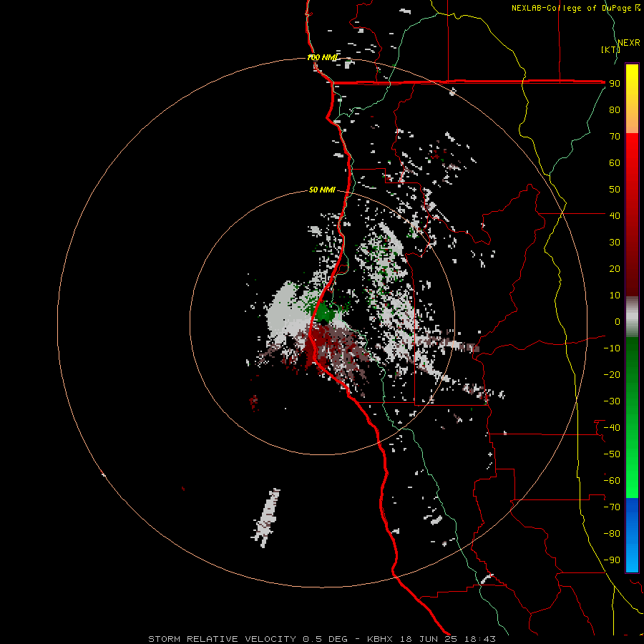Viewport: 644px width, 644px height.
Task: Click the positive 40 scale value
Action: point(615,215)
